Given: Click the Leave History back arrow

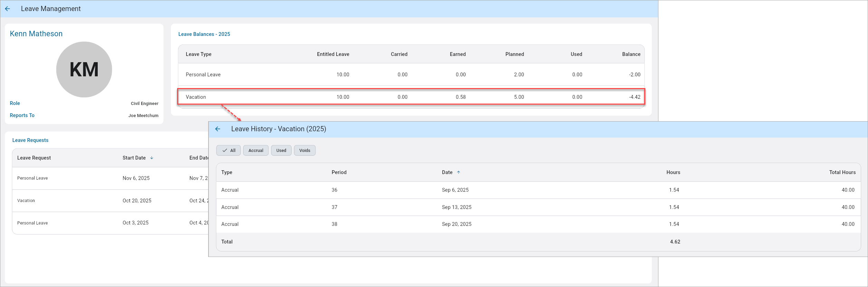Looking at the screenshot, I should click(218, 129).
